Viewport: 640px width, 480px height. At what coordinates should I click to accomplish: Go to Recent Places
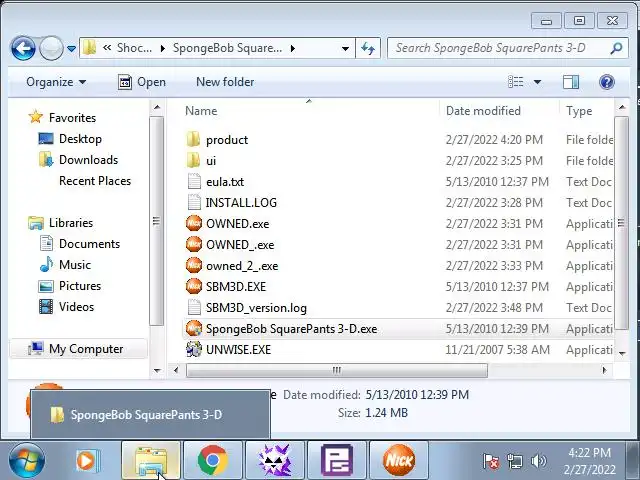[95, 181]
